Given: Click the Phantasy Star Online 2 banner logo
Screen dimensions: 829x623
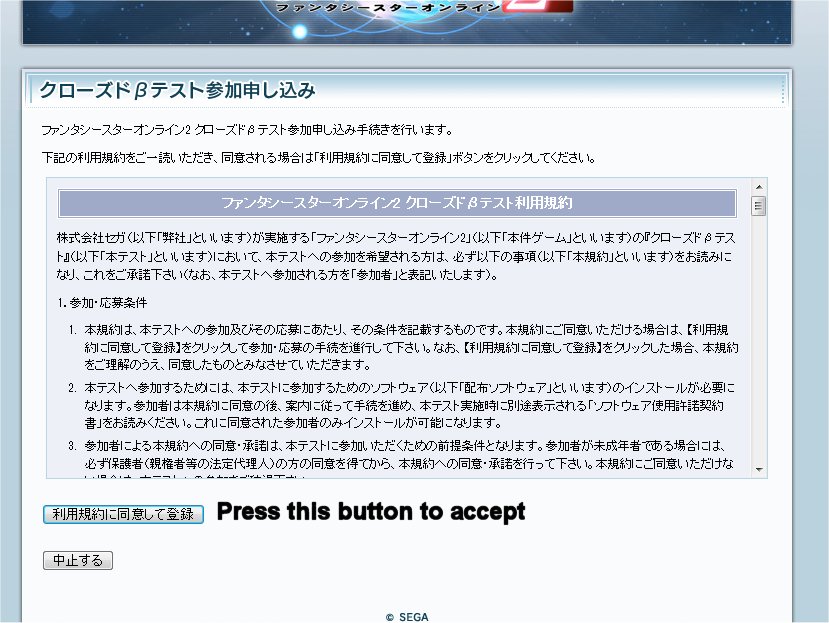Looking at the screenshot, I should [x=423, y=7].
